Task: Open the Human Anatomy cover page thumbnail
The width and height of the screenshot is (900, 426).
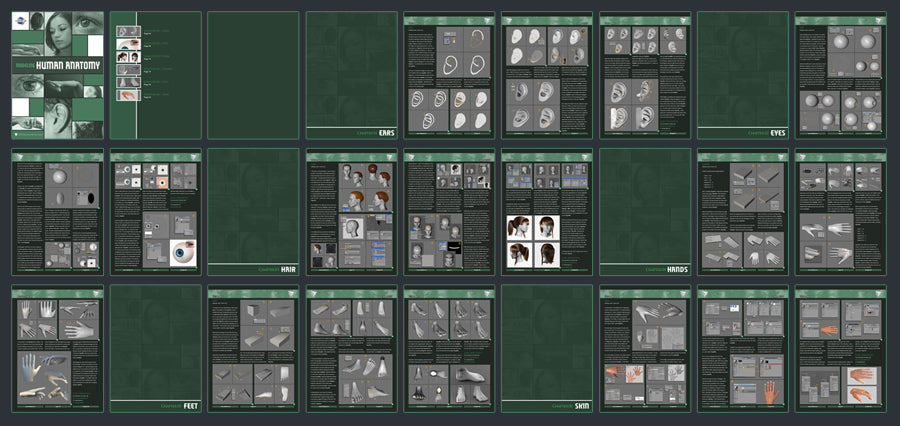Action: 57,75
